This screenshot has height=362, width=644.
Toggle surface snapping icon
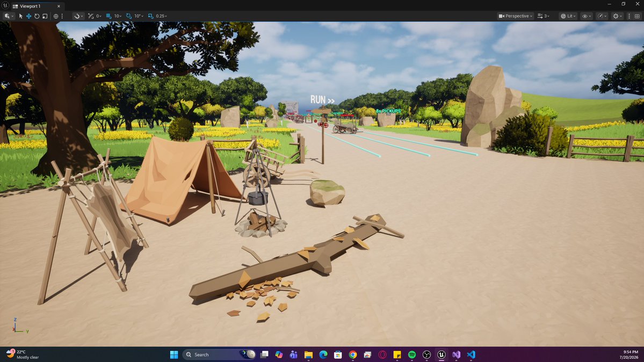pos(91,16)
